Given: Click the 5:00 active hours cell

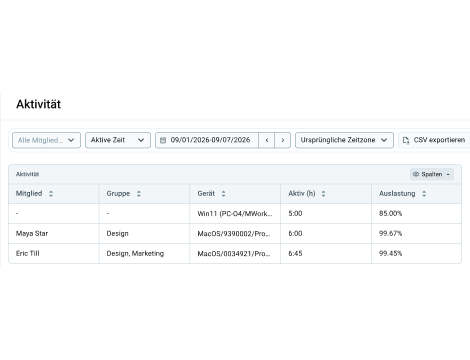Looking at the screenshot, I should coord(326,213).
